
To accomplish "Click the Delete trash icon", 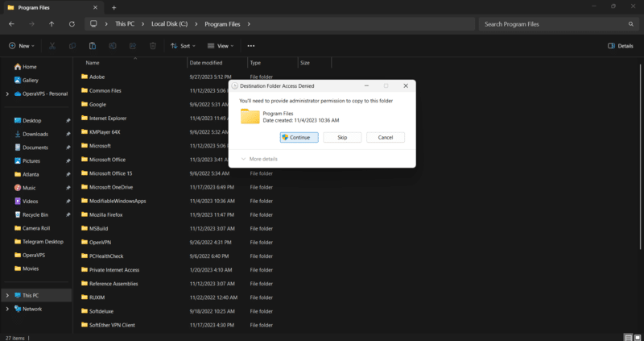I will tap(153, 46).
